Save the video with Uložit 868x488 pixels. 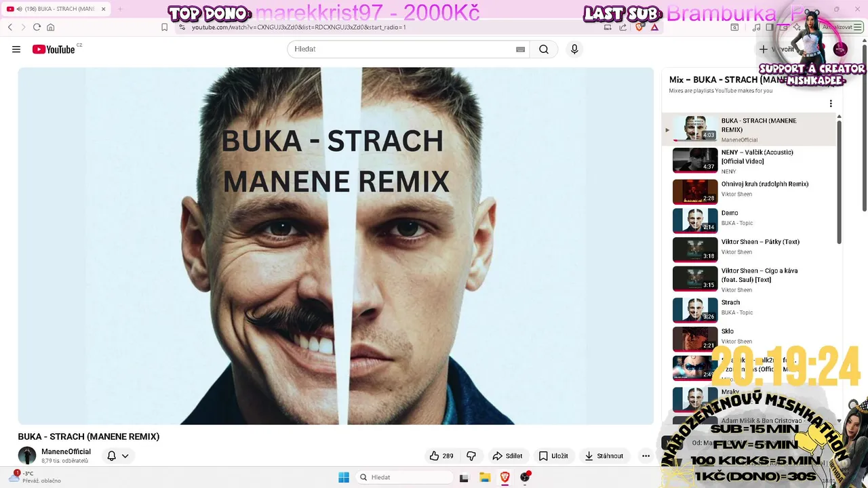(553, 456)
